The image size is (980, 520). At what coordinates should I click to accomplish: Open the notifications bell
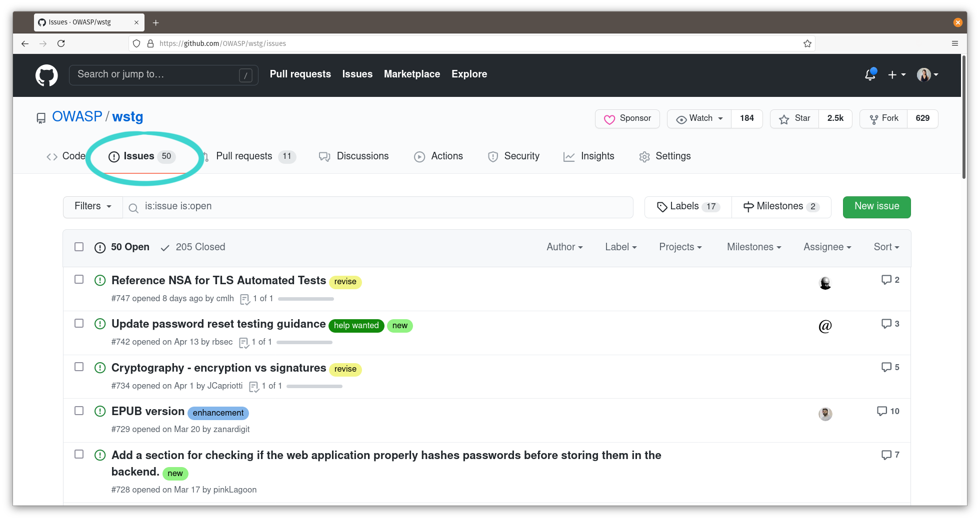coord(870,74)
